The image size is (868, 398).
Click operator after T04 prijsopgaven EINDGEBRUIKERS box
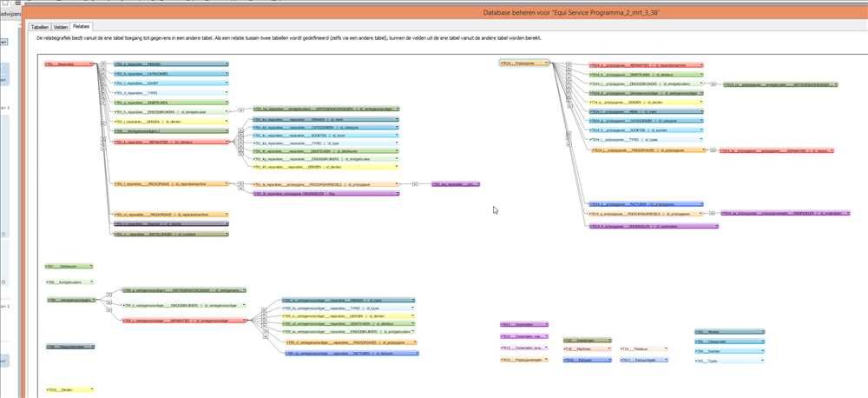[x=713, y=84]
